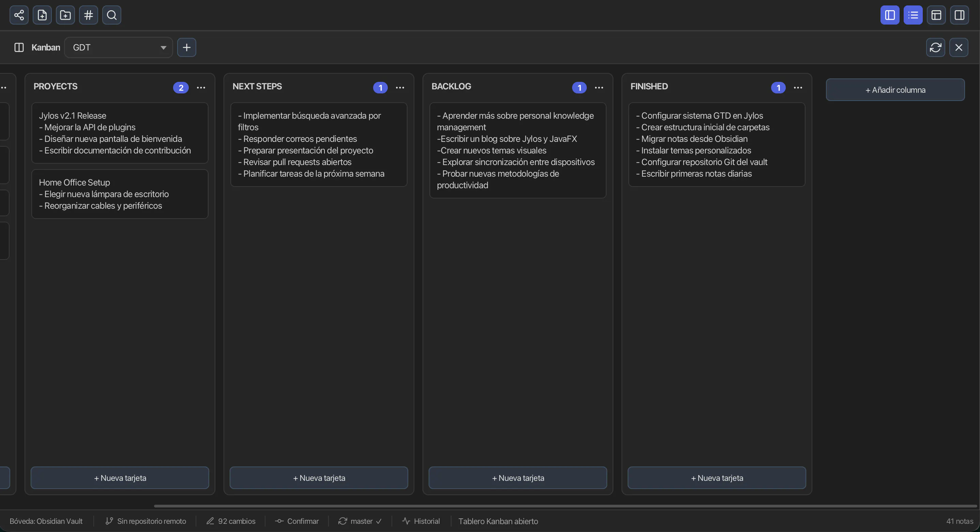Open the search magnifier tool
The width and height of the screenshot is (980, 532).
coord(112,15)
